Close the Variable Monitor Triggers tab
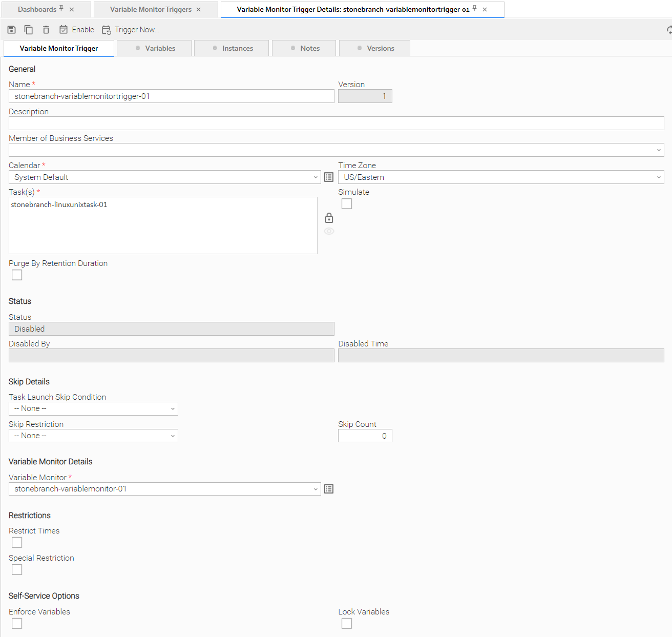This screenshot has width=672, height=637. click(199, 10)
